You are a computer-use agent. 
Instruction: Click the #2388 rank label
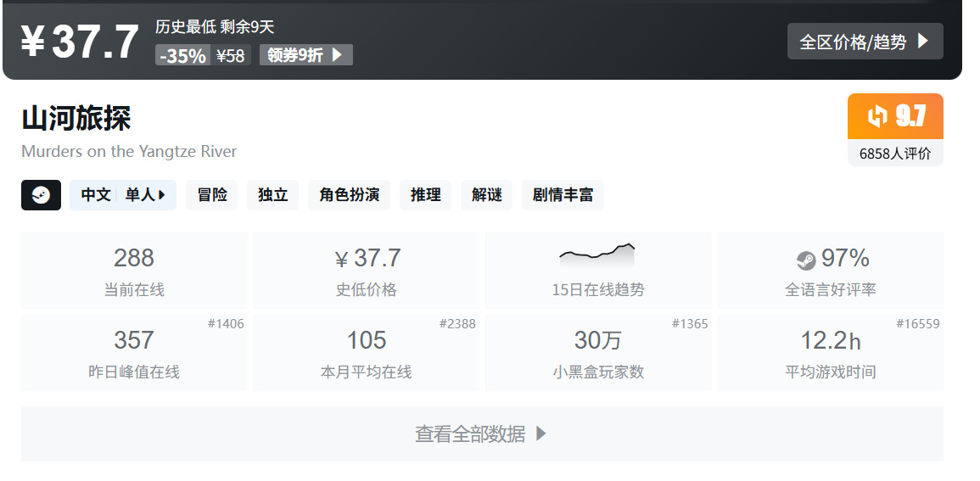click(x=457, y=323)
